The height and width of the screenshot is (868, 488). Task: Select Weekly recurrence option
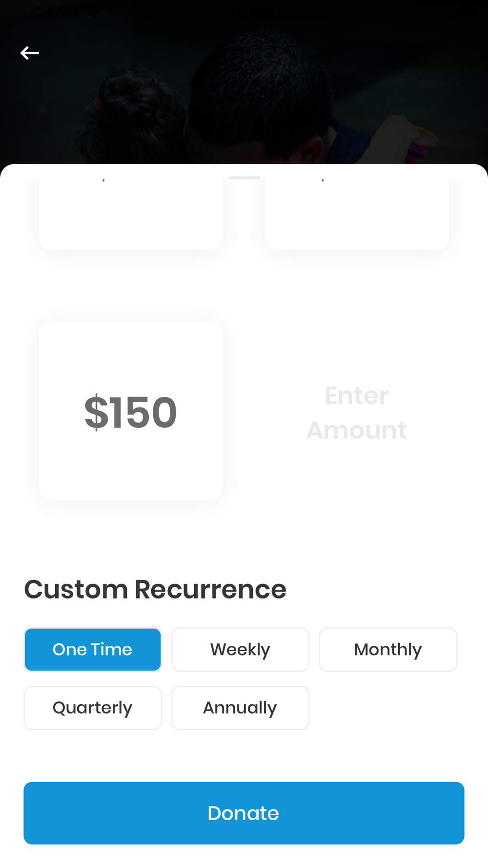tap(240, 649)
